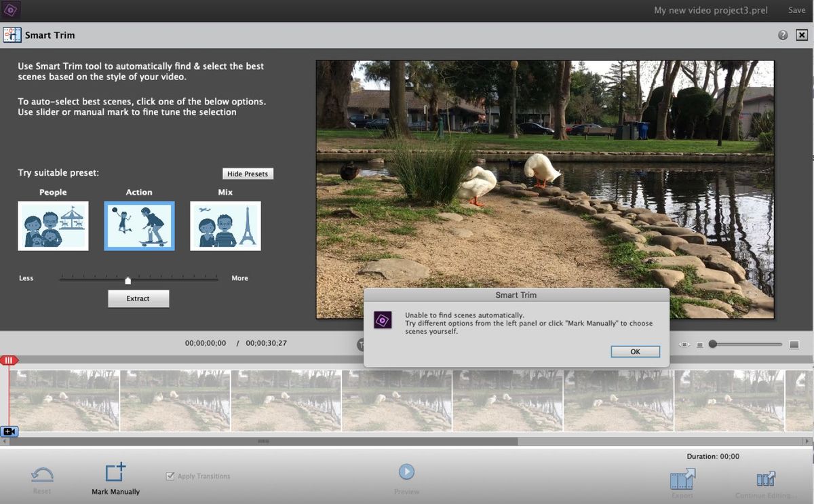Viewport: 814px width, 504px height.
Task: Click the "Less" label beside the slider
Action: click(x=26, y=278)
